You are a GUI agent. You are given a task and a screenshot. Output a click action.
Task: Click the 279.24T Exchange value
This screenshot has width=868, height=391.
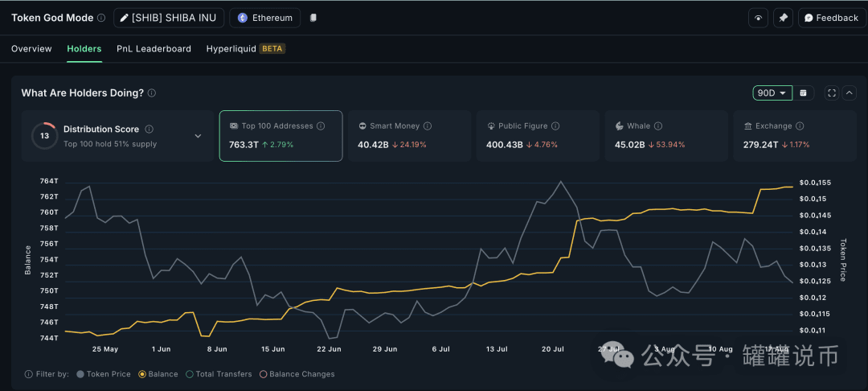(762, 145)
